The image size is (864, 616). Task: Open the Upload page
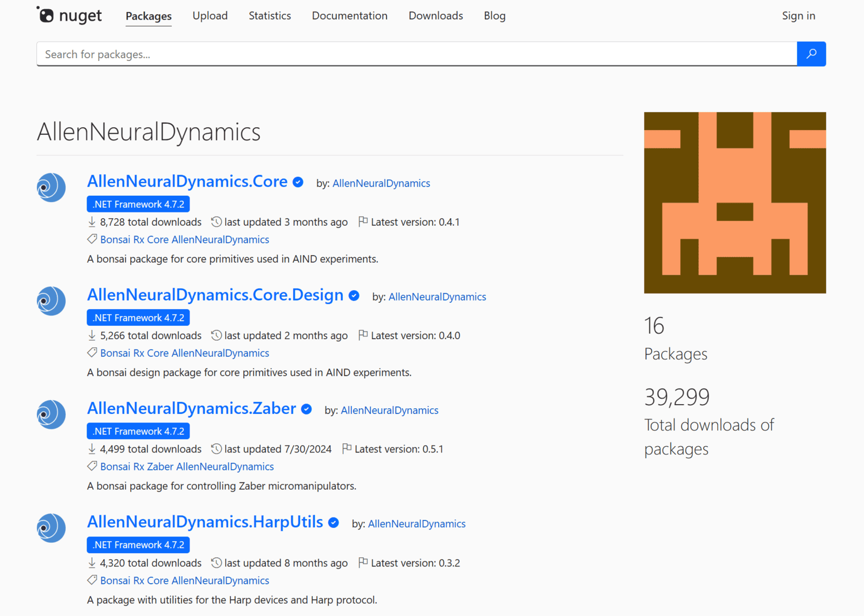(210, 16)
